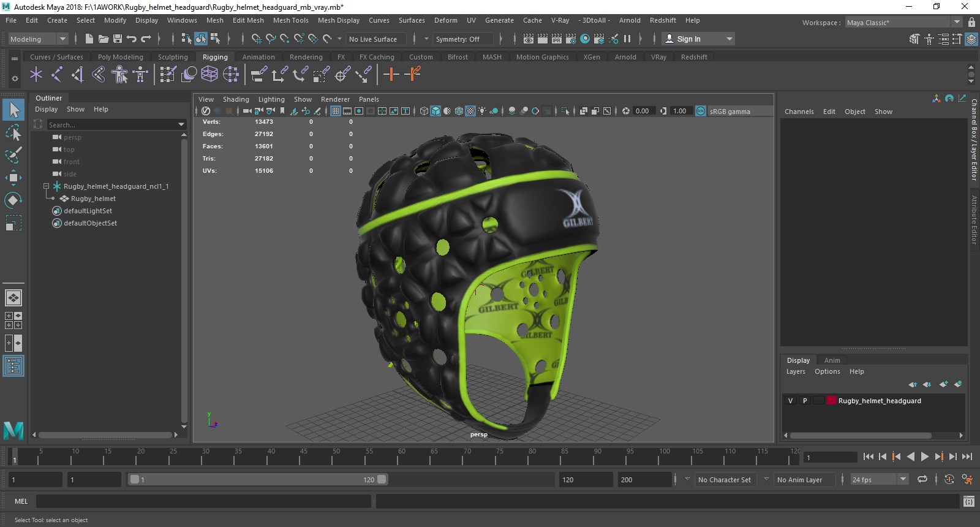Click the Open Scene folder icon
Image resolution: width=980 pixels, height=527 pixels.
[x=104, y=39]
